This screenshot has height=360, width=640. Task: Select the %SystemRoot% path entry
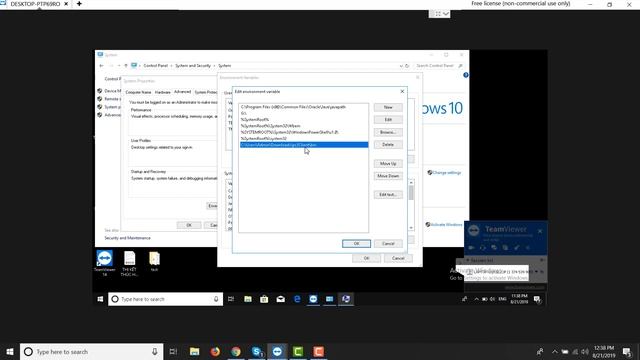(x=304, y=120)
